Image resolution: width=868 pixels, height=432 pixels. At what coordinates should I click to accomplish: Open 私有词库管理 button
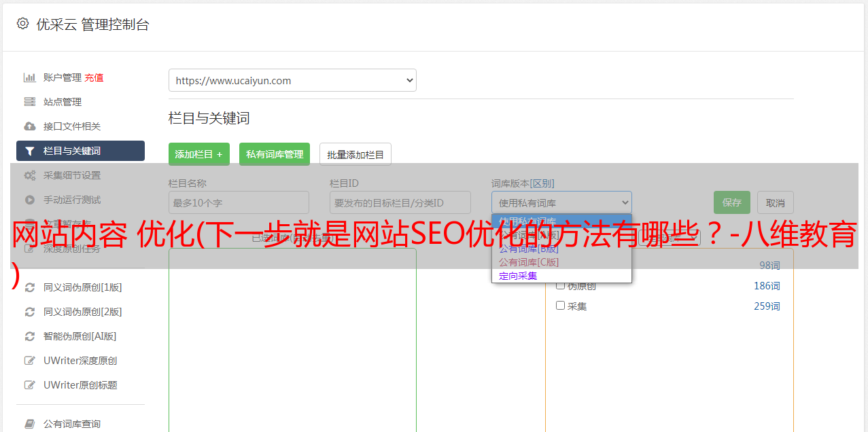click(x=275, y=154)
